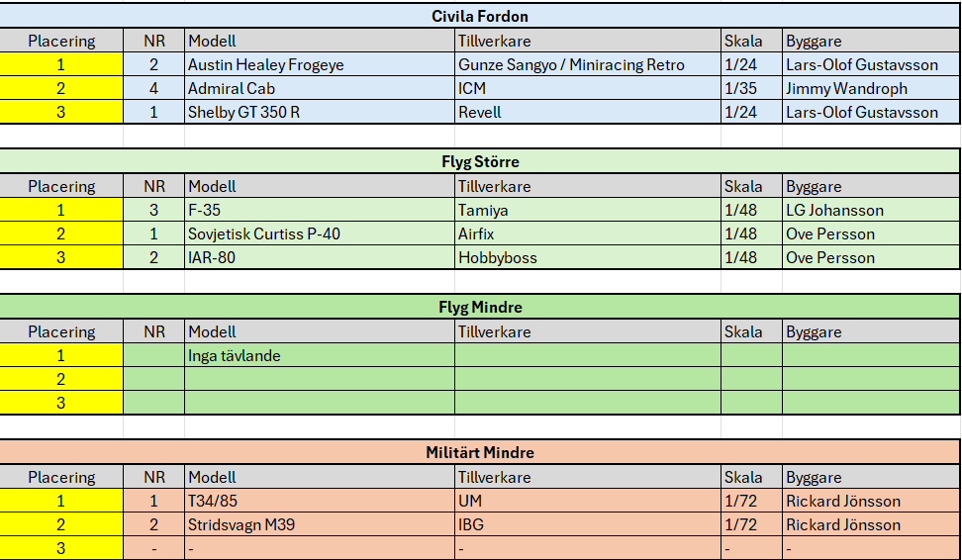This screenshot has height=560, width=962.
Task: Click the Sovjetisk Curtiss P-40 cell
Action: click(x=264, y=233)
